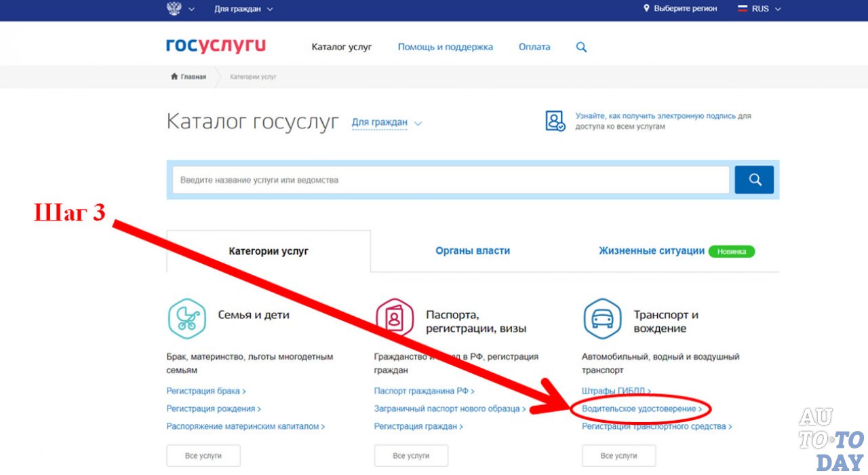Switch to the Жизненные ситуации tab

(652, 250)
